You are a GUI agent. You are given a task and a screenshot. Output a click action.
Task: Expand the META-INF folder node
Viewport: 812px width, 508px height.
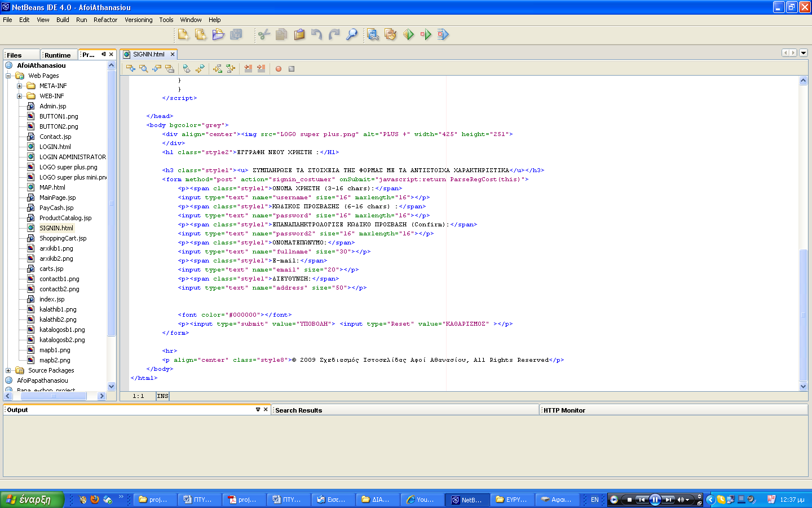coord(19,86)
